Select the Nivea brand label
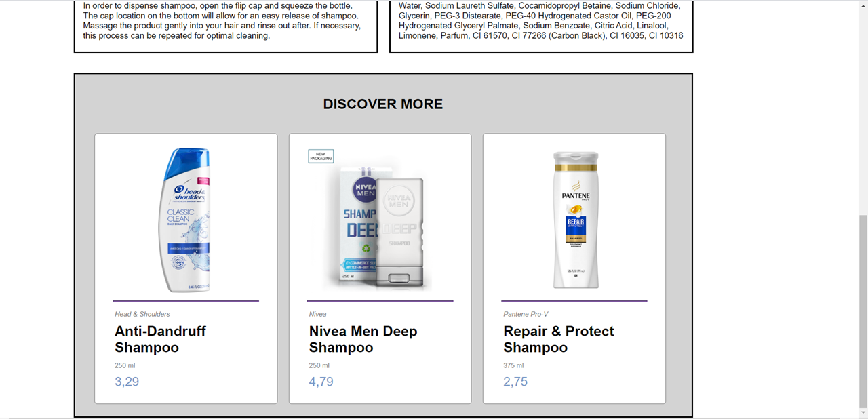This screenshot has width=868, height=419. coord(317,314)
